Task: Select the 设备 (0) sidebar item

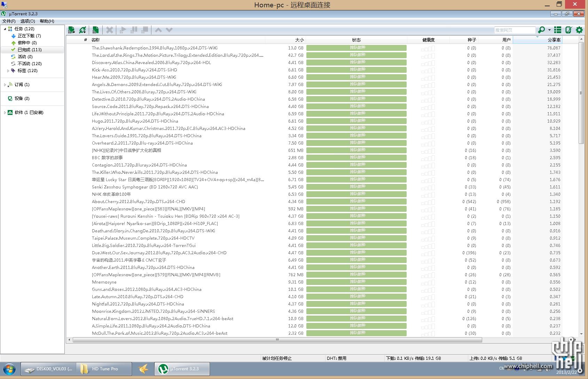Action: coord(22,99)
